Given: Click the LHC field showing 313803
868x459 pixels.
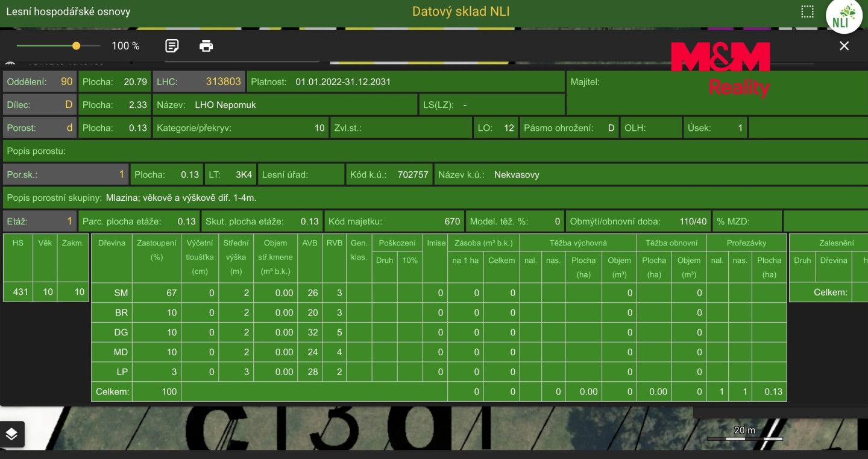Looking at the screenshot, I should pos(199,81).
